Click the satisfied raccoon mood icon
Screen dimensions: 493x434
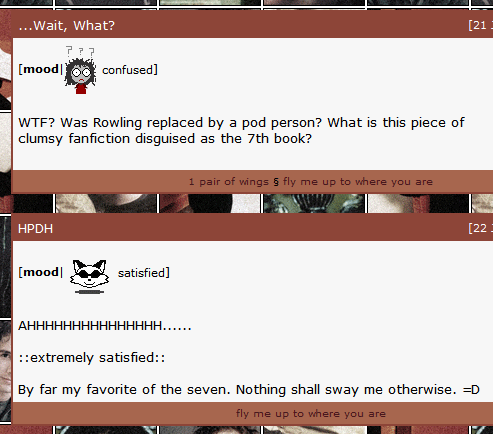pos(89,276)
